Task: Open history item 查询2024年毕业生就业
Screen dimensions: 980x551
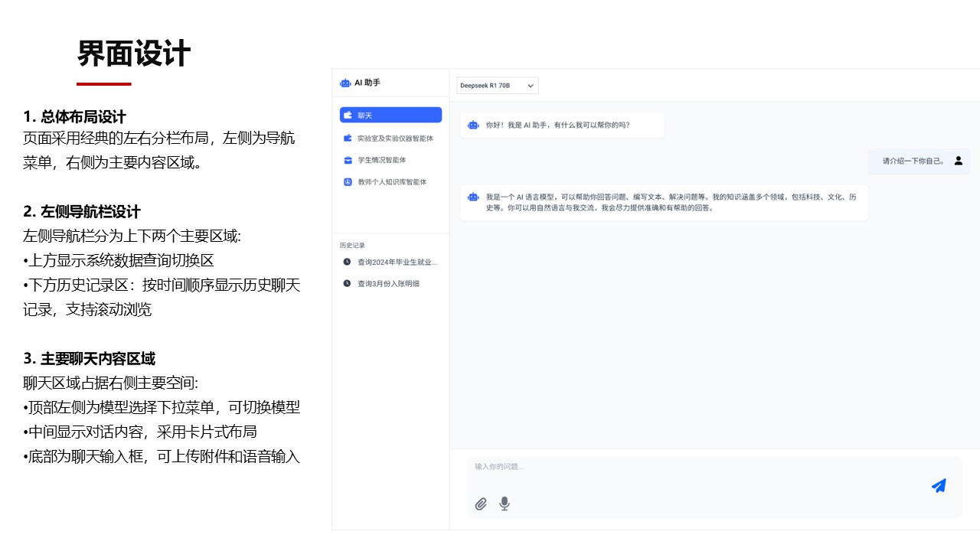Action: pyautogui.click(x=397, y=262)
